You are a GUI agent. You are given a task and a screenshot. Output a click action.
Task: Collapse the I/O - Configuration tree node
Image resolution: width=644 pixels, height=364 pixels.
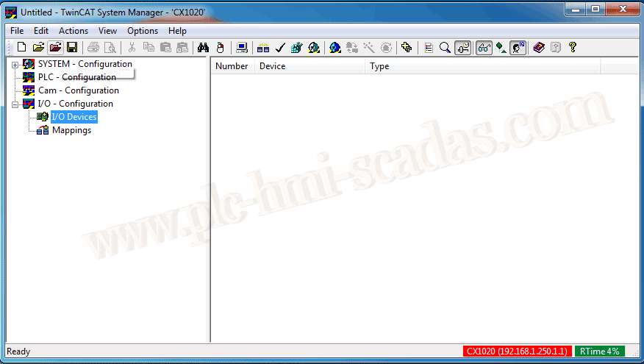point(15,104)
